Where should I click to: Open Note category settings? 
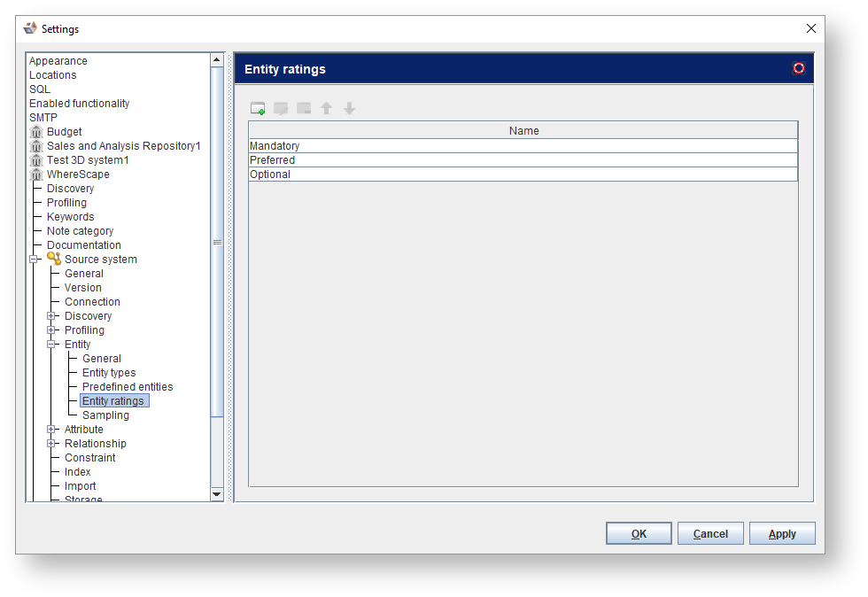pos(80,231)
